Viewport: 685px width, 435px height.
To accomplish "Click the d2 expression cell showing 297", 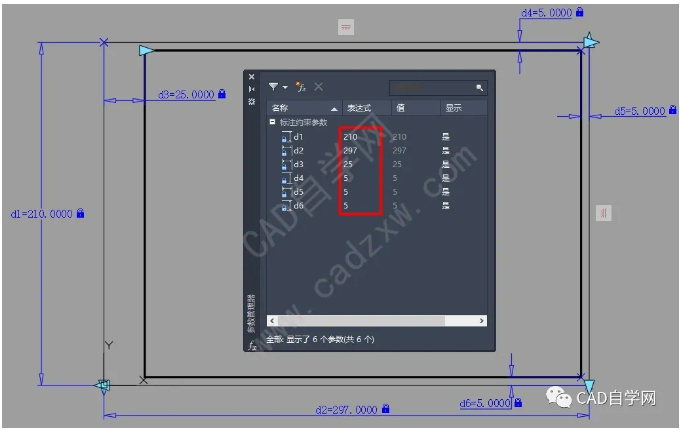I will tap(350, 151).
